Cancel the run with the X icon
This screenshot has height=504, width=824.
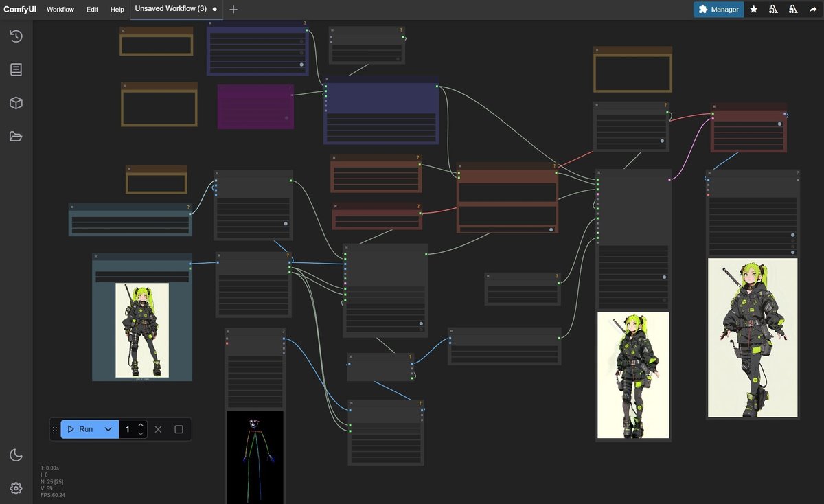pos(158,428)
